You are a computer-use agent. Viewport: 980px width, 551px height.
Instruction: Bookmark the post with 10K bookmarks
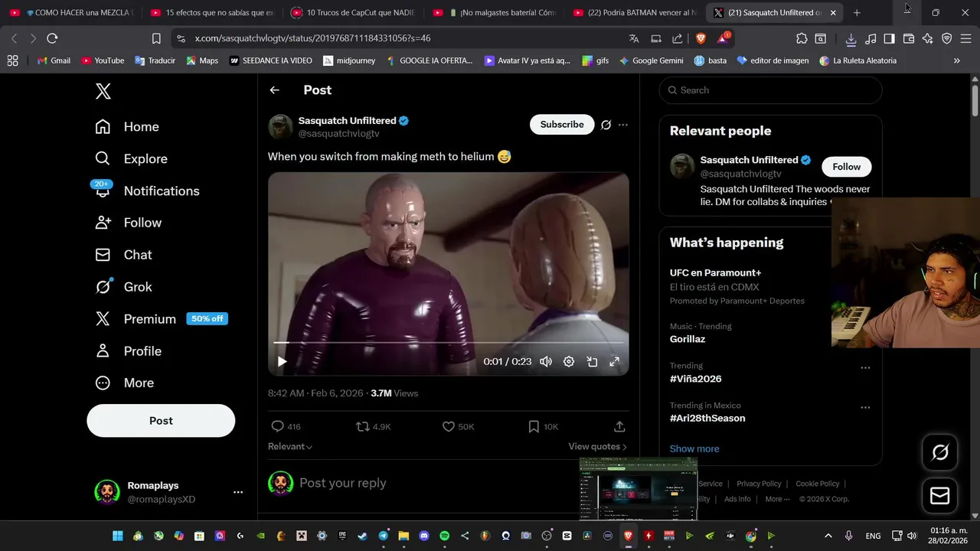coord(544,427)
